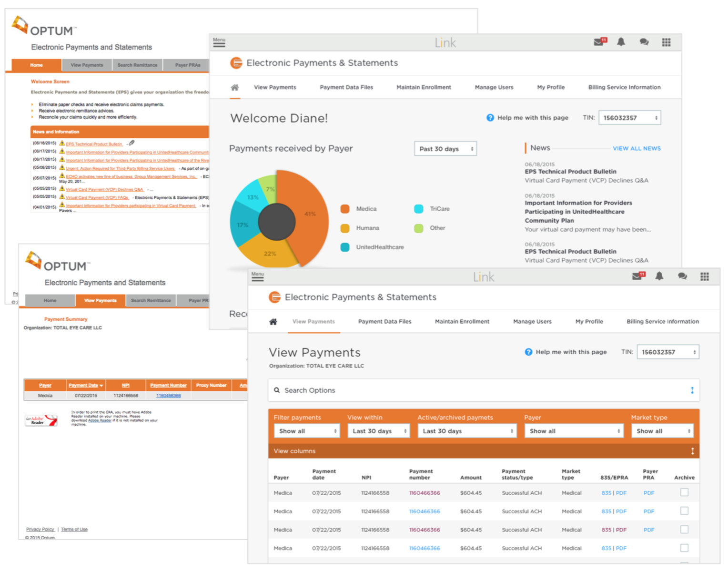The width and height of the screenshot is (728, 572).
Task: Click search magnifier in Search Options bar
Action: (277, 390)
